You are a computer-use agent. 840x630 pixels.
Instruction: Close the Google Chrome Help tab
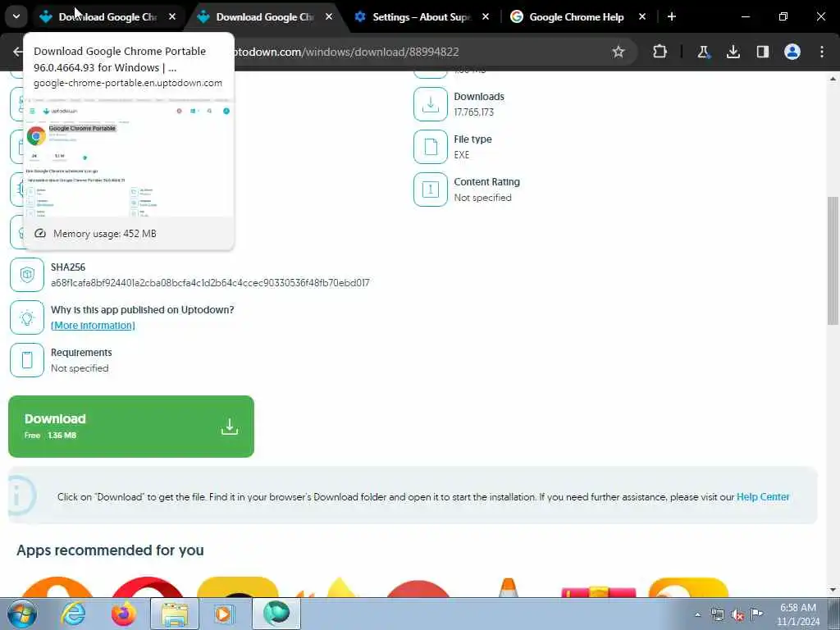(x=642, y=16)
